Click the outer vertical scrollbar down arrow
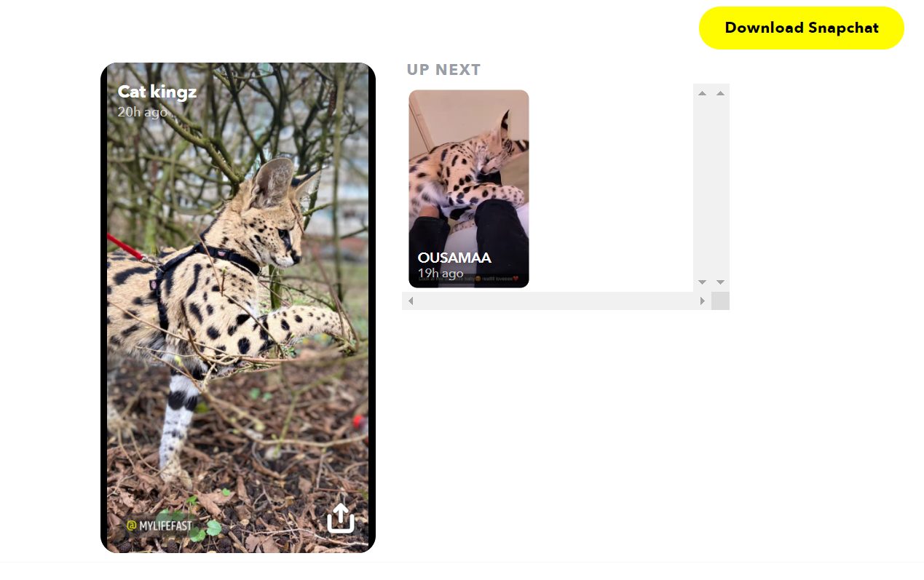This screenshot has width=924, height=580. 720,282
